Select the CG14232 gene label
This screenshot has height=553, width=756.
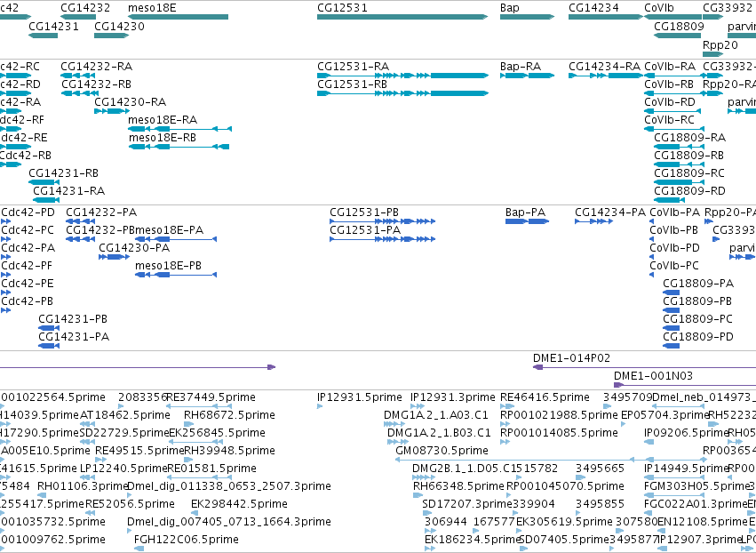pos(85,8)
